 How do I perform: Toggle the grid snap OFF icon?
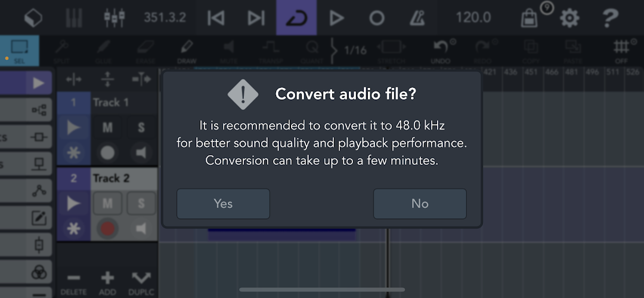tap(623, 51)
